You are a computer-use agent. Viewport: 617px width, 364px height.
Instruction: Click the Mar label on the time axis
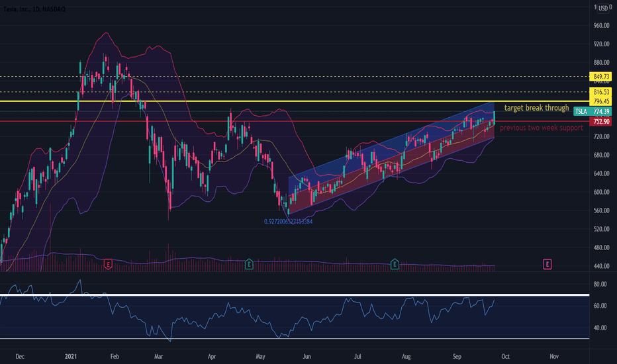(x=158, y=357)
